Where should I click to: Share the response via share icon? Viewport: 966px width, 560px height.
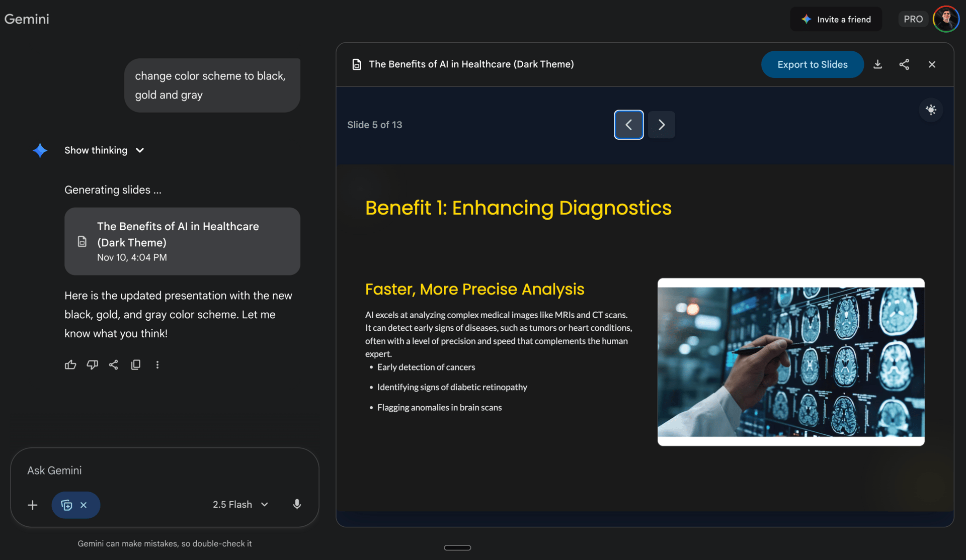click(114, 365)
